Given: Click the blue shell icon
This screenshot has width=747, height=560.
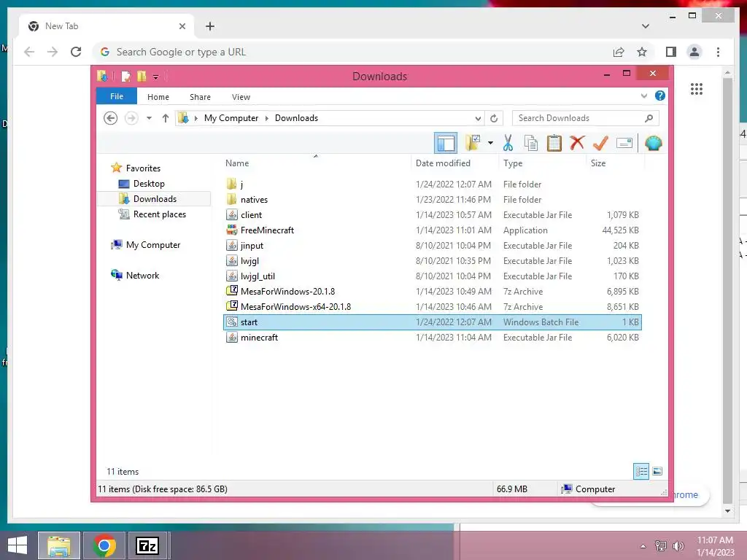Looking at the screenshot, I should coord(653,143).
